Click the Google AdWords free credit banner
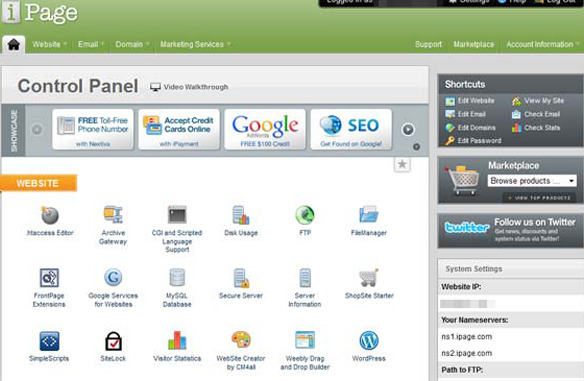 (x=265, y=129)
